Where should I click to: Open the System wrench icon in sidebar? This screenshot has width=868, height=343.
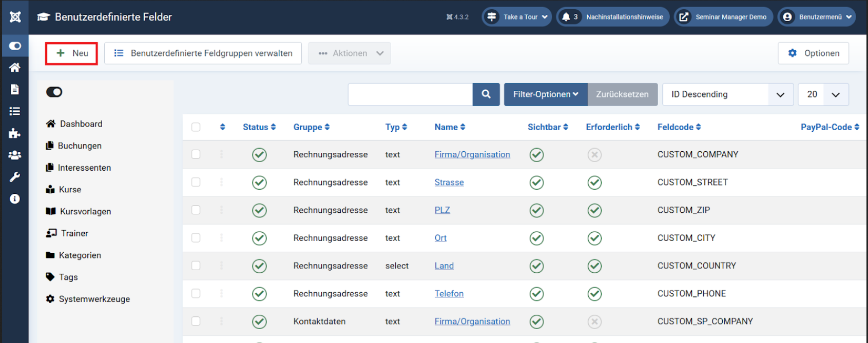[15, 177]
